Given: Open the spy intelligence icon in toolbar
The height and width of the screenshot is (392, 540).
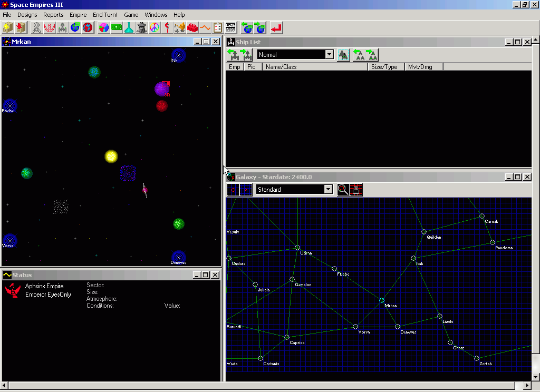Looking at the screenshot, I should coord(142,27).
